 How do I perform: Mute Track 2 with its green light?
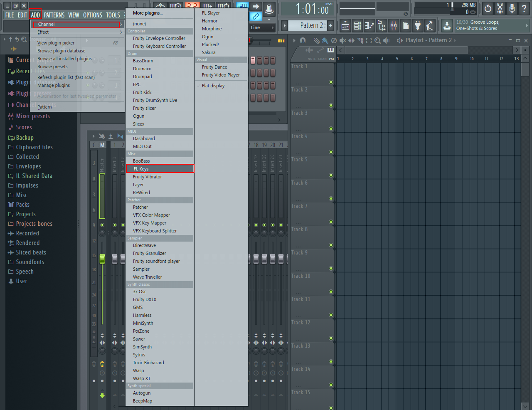(331, 105)
